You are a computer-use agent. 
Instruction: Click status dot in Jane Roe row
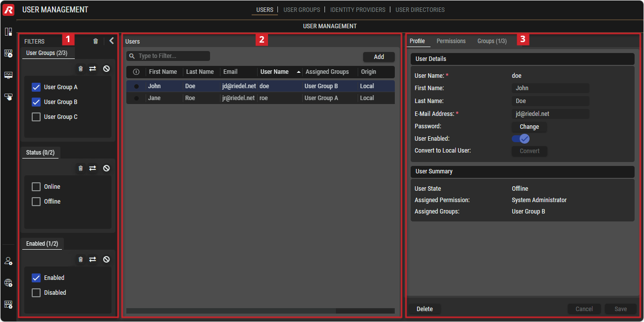pyautogui.click(x=136, y=98)
